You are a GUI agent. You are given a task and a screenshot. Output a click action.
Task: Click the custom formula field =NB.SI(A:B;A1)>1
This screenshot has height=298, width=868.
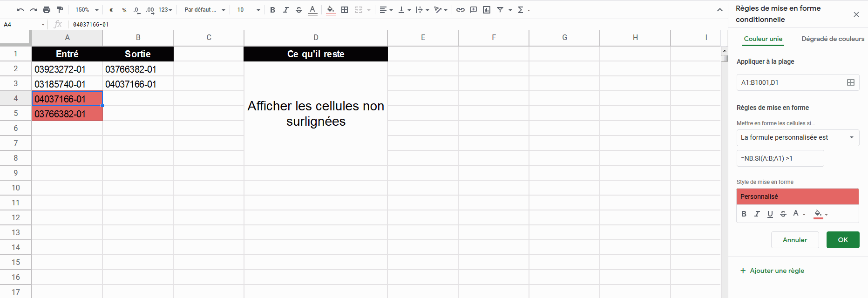click(x=780, y=158)
